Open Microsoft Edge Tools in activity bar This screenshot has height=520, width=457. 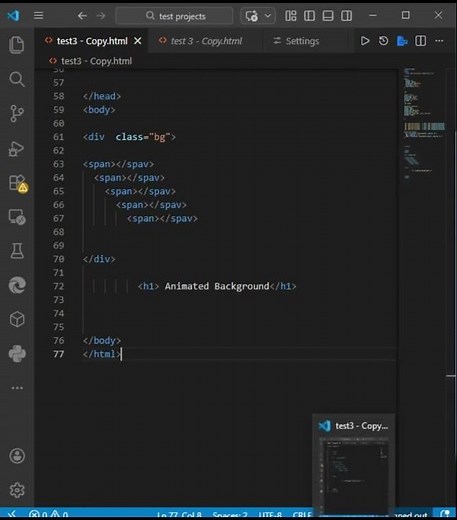(17, 285)
